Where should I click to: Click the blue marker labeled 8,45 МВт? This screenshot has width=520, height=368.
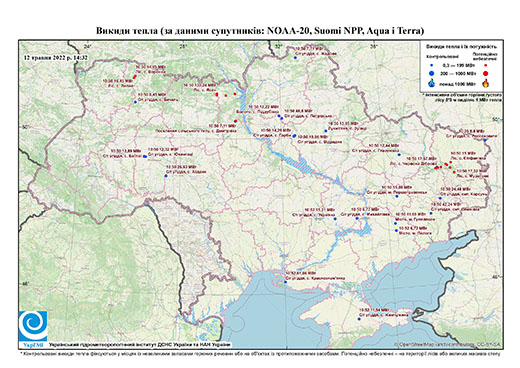tap(135, 102)
